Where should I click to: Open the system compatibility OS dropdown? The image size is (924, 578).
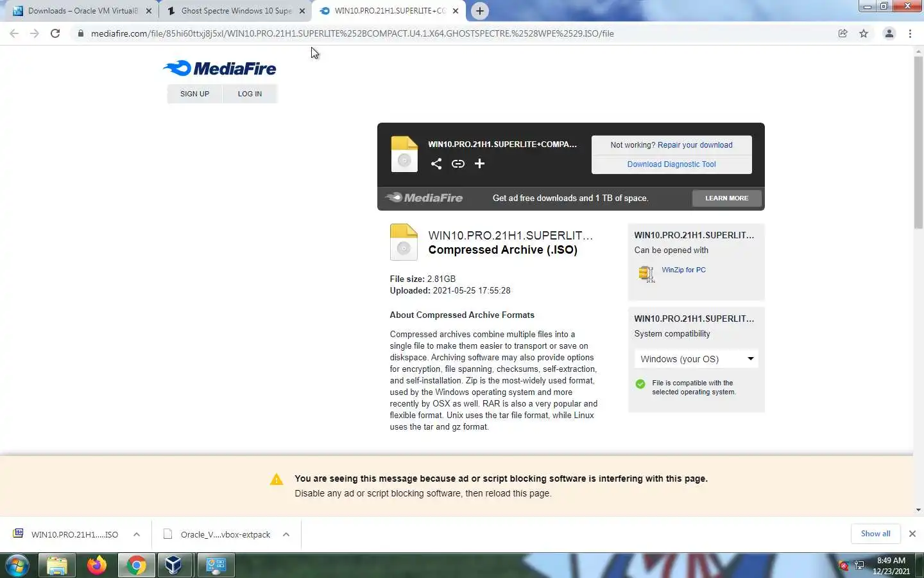(696, 359)
